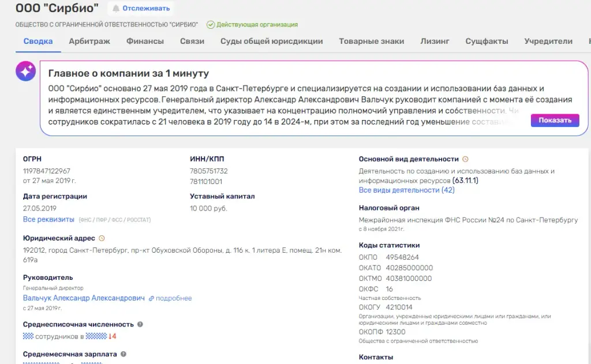
Task: Switch to the Арбитраж tab
Action: pos(89,42)
